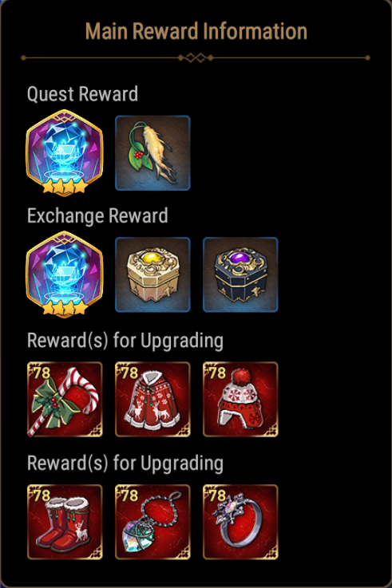Click the Exchange Reward section label
Viewport: 392px width, 588px height.
click(x=97, y=215)
